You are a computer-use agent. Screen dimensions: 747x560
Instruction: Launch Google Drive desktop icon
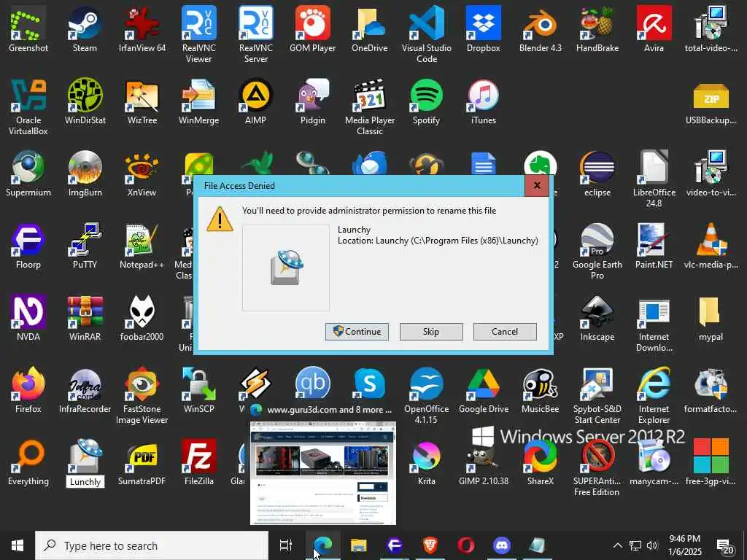pos(483,389)
